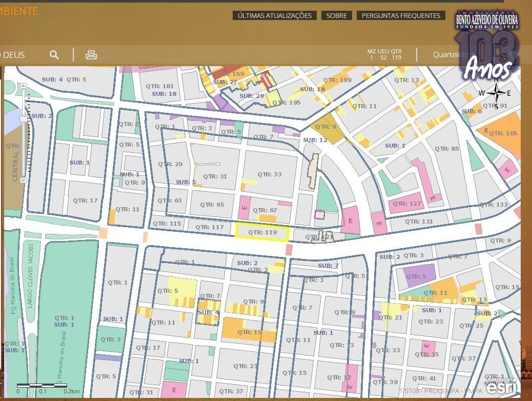Click the Quarteirão label in the header

click(449, 55)
